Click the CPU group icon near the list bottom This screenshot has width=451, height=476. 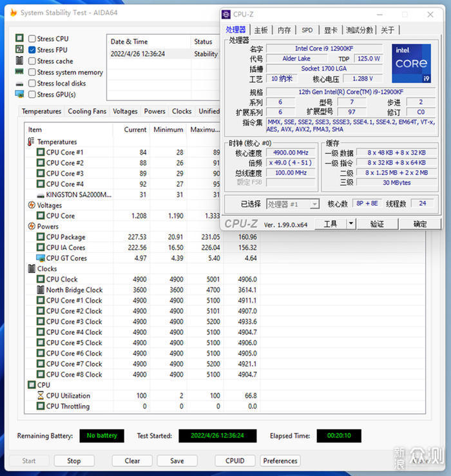pyautogui.click(x=32, y=385)
